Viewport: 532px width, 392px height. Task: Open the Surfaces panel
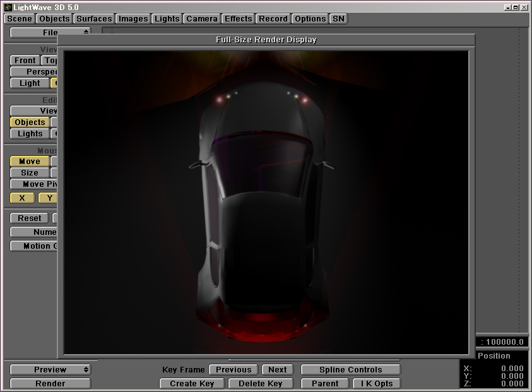(94, 19)
